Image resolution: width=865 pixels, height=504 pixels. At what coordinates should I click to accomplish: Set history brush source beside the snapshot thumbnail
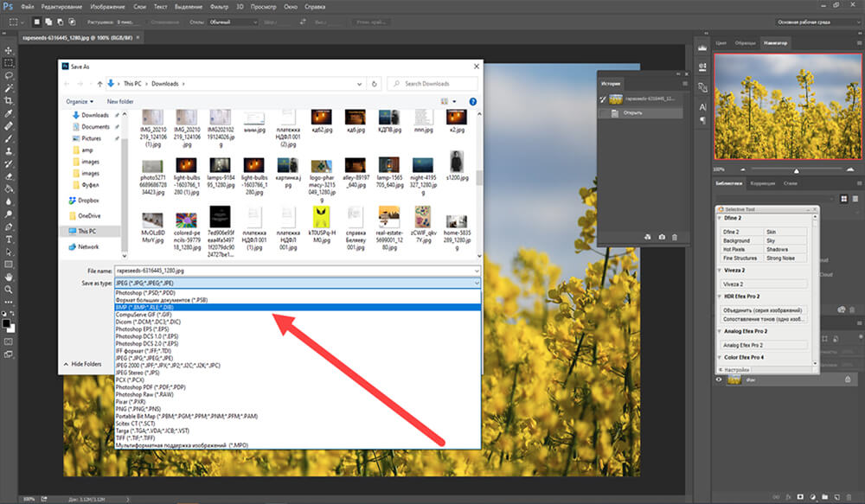point(602,100)
